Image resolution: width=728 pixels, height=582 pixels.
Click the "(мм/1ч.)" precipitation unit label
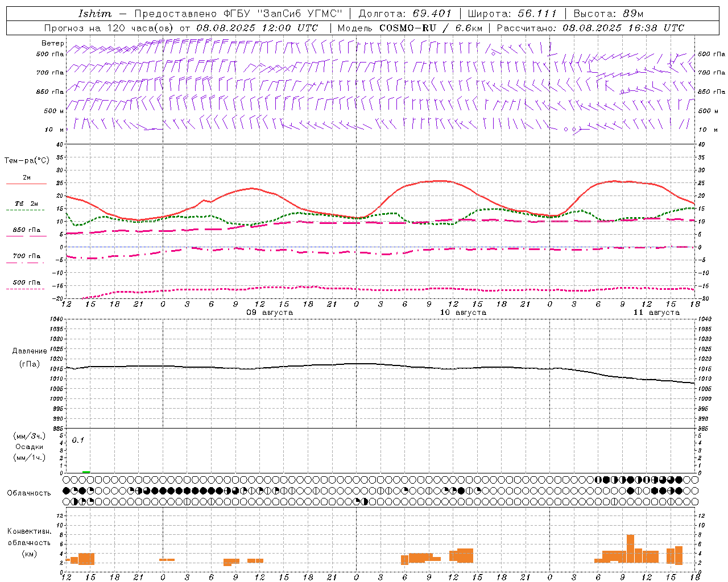pyautogui.click(x=30, y=458)
